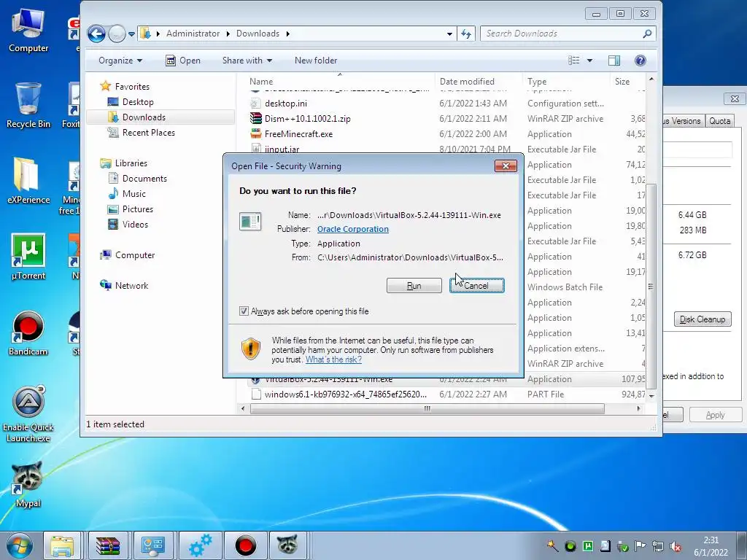Expand the view options dropdown arrow
Viewport: 747px width, 560px height.
pos(589,61)
